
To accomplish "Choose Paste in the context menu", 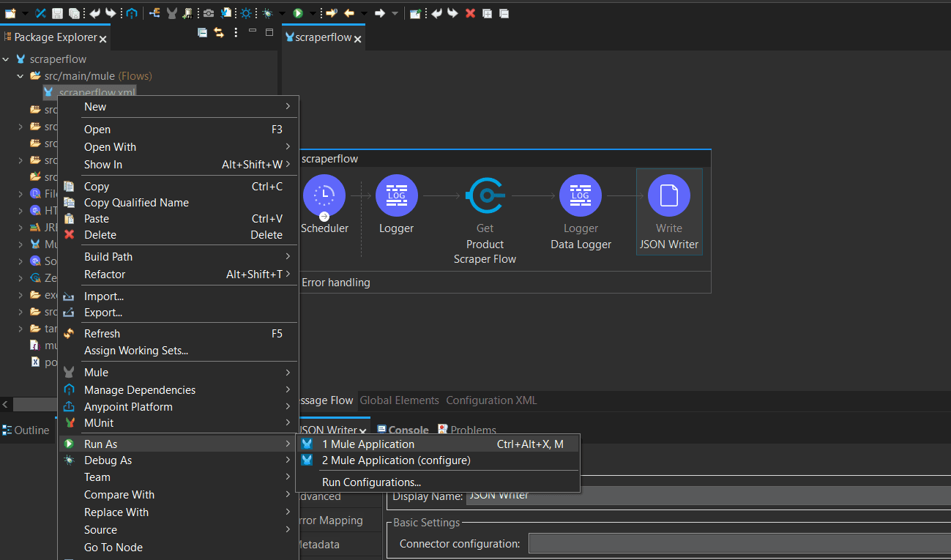I will tap(179, 219).
